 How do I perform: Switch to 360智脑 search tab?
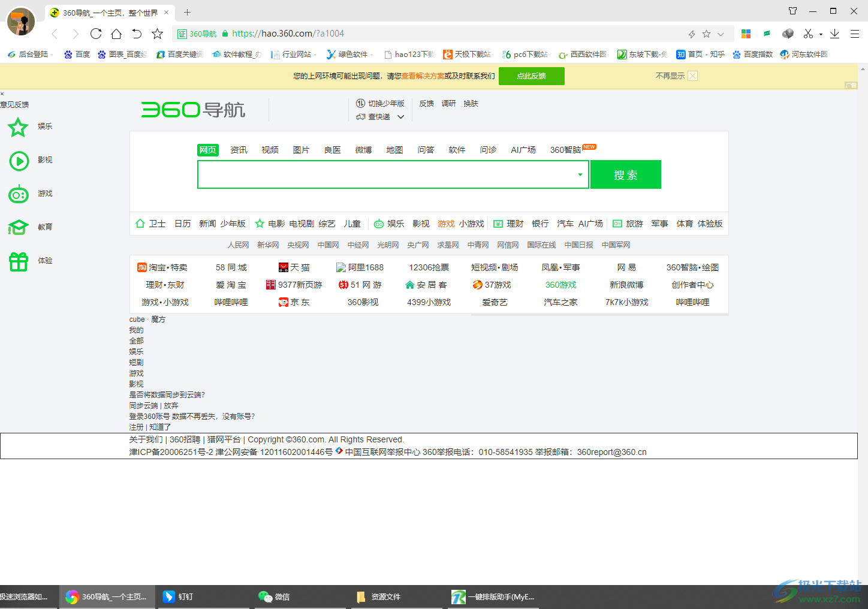click(565, 150)
